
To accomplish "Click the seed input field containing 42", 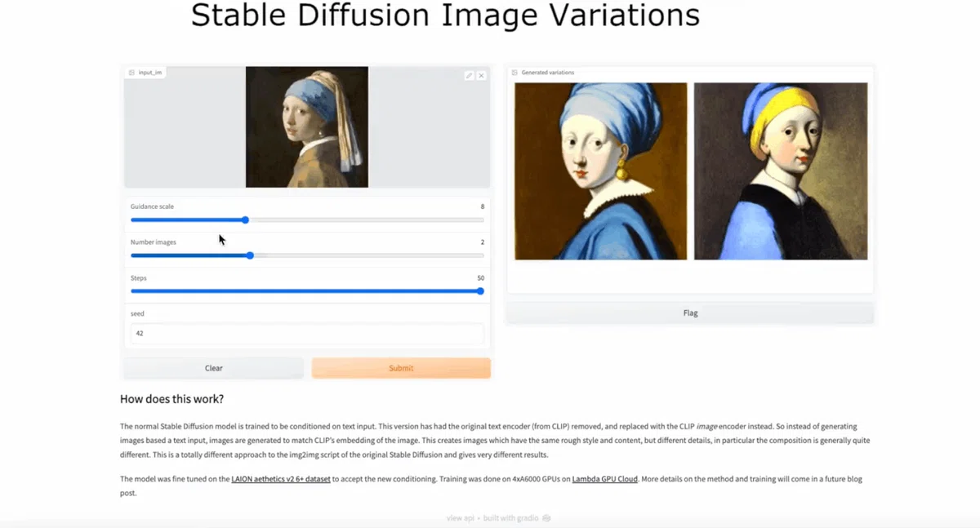I will (307, 333).
